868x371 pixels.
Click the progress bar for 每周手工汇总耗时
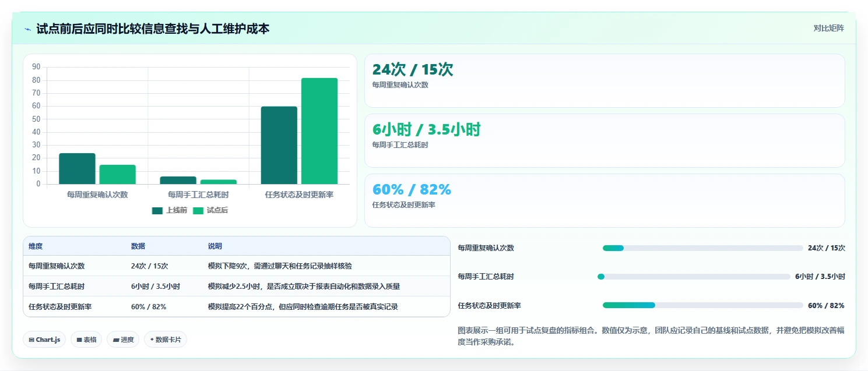(x=694, y=277)
